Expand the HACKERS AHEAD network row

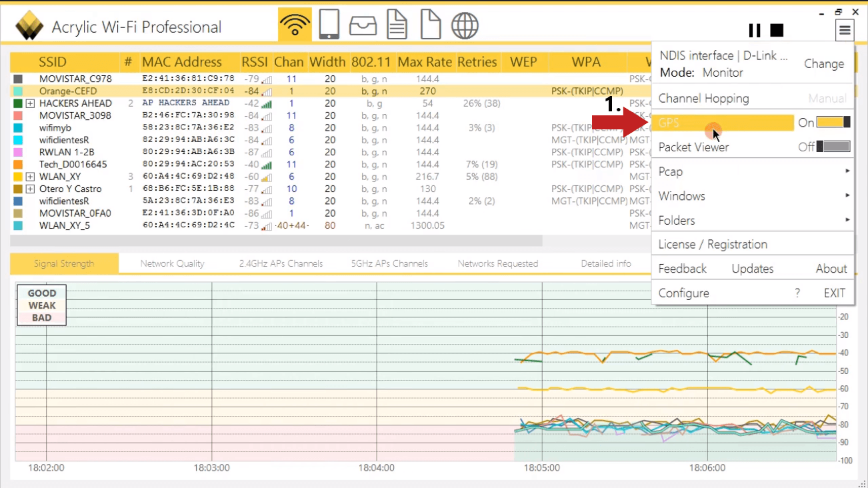[x=30, y=103]
